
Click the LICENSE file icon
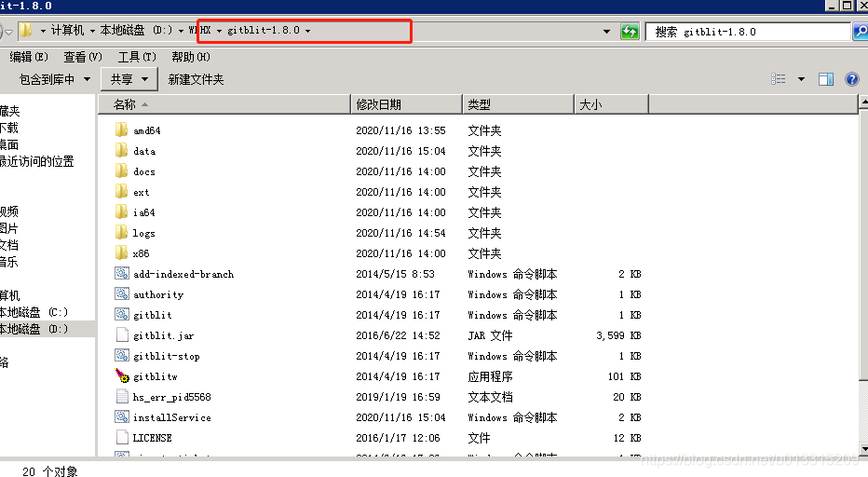point(122,437)
